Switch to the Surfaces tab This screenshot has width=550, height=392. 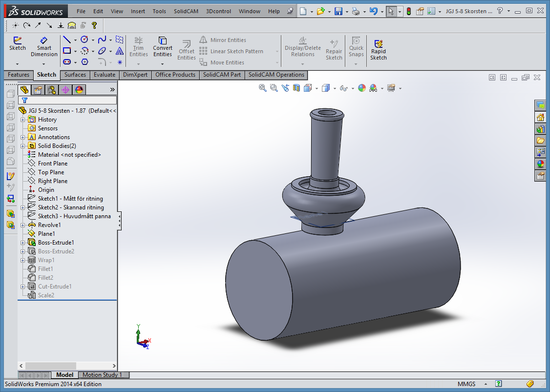coord(75,75)
